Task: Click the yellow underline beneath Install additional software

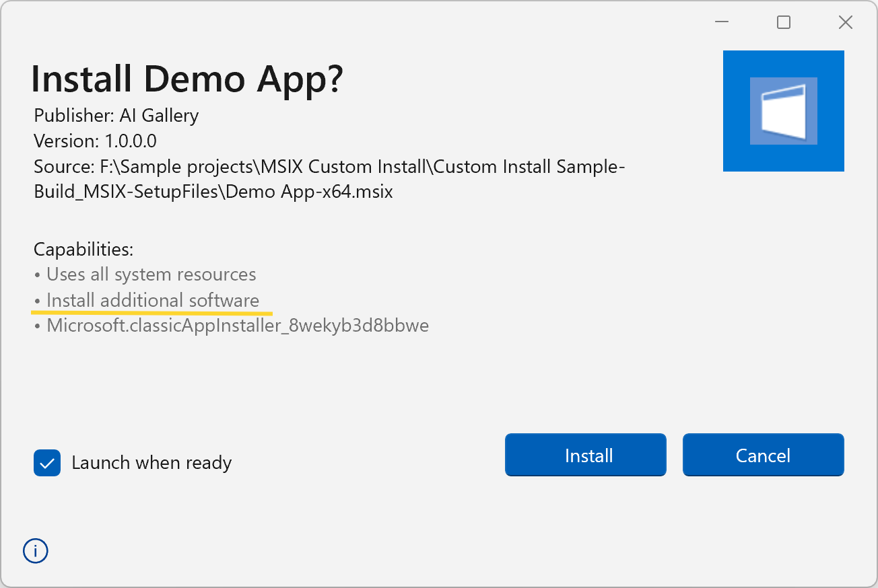Action: 151,313
